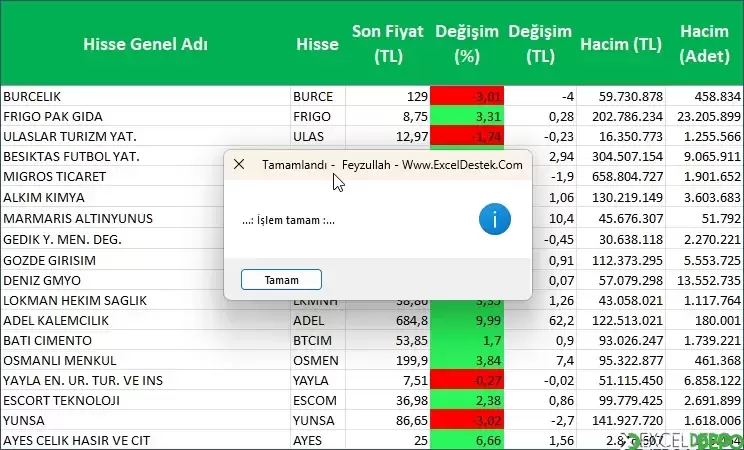This screenshot has width=744, height=450.
Task: Select the Hacim (Adet) column header
Action: click(704, 44)
